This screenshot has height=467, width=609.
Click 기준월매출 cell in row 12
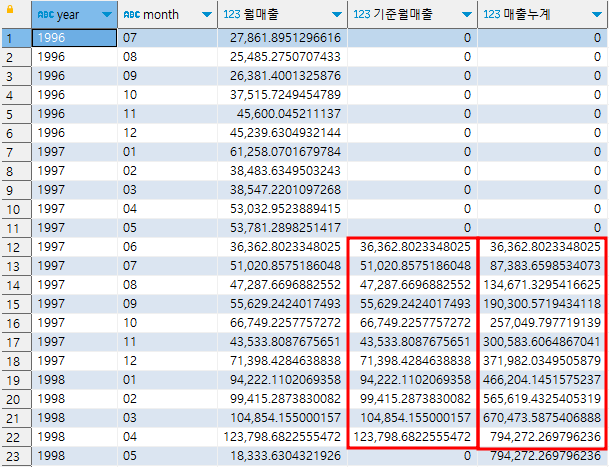pyautogui.click(x=412, y=247)
